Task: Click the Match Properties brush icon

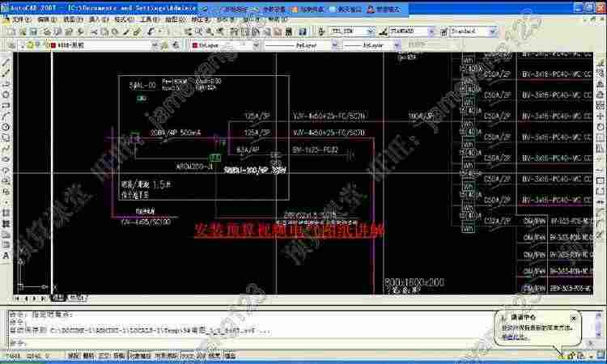Action: pos(126,32)
